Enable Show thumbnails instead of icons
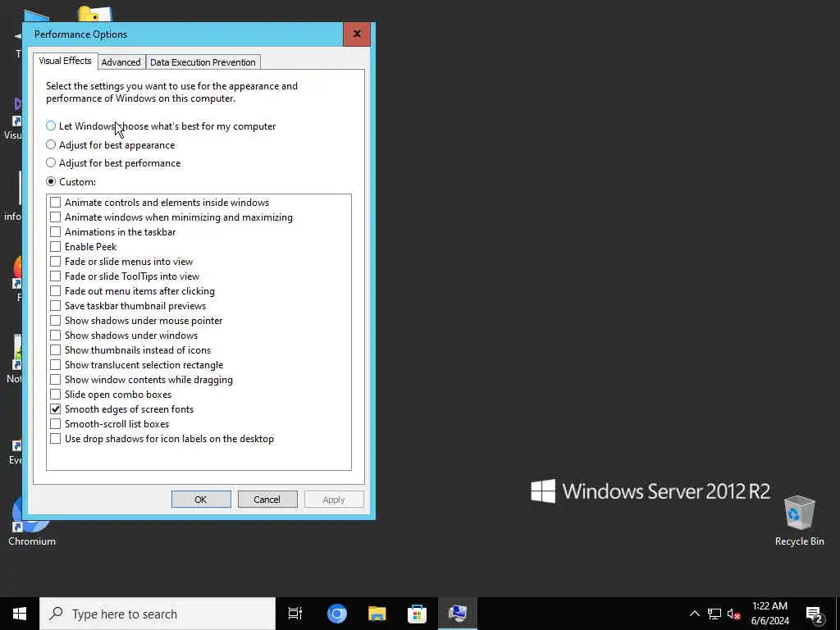 [55, 349]
